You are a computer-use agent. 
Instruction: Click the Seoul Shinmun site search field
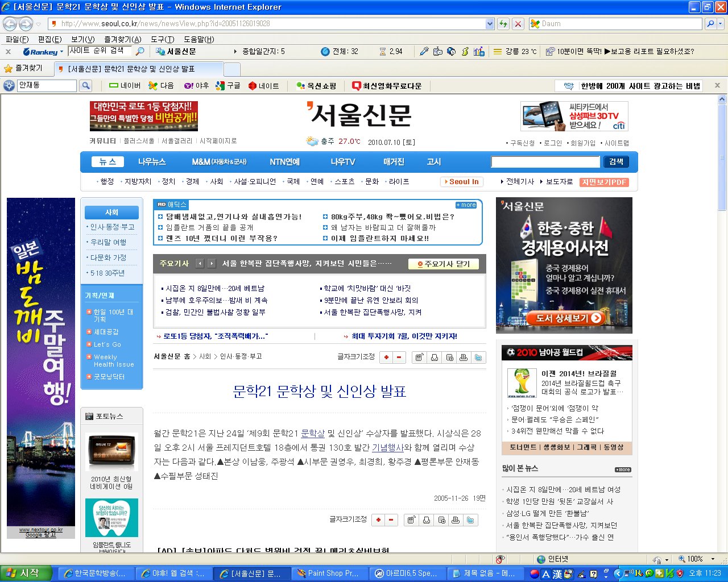tap(545, 162)
